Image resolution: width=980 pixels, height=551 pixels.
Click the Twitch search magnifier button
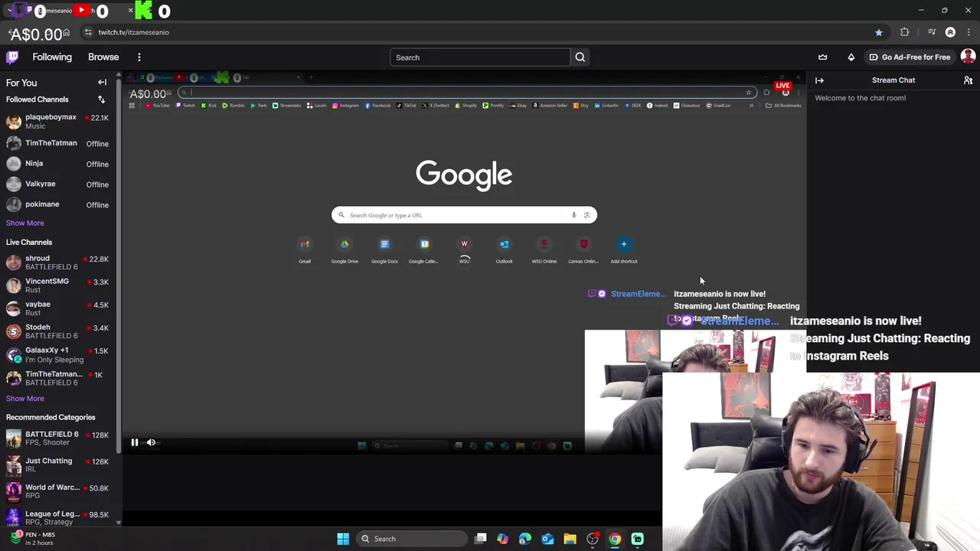pyautogui.click(x=580, y=57)
